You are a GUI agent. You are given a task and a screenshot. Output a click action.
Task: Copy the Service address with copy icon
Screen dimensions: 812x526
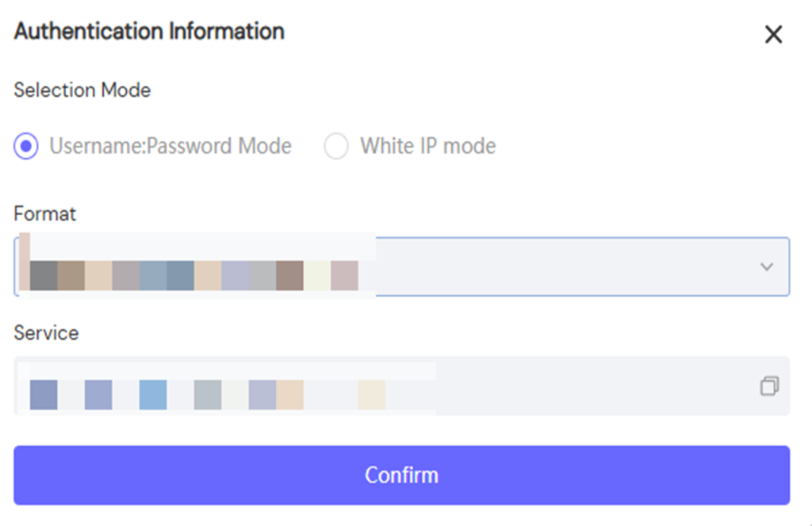coord(769,386)
